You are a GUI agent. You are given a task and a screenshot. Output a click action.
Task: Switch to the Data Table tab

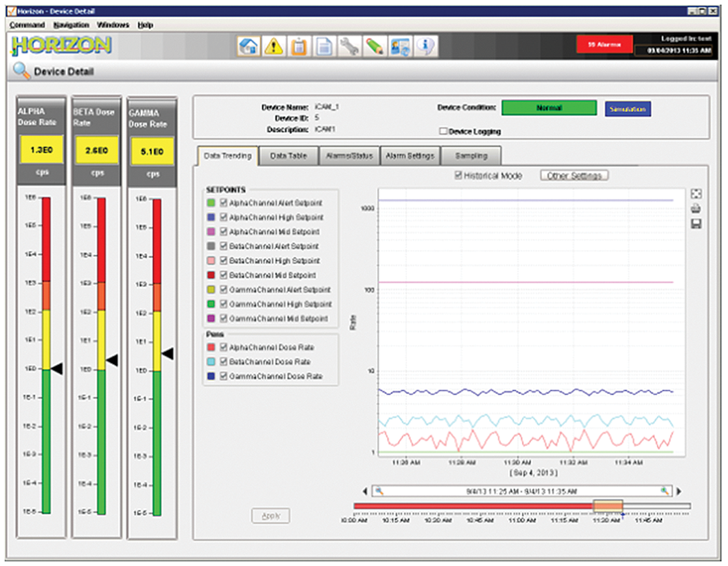click(288, 156)
